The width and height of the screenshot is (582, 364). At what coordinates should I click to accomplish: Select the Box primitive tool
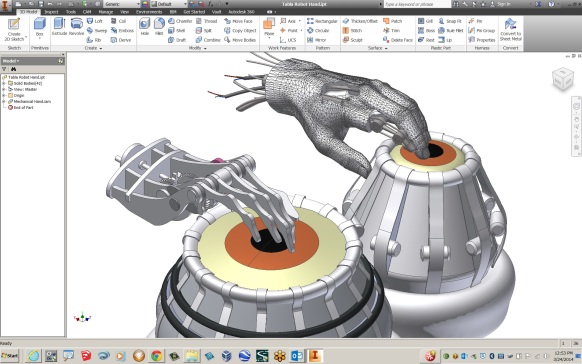pos(39,28)
